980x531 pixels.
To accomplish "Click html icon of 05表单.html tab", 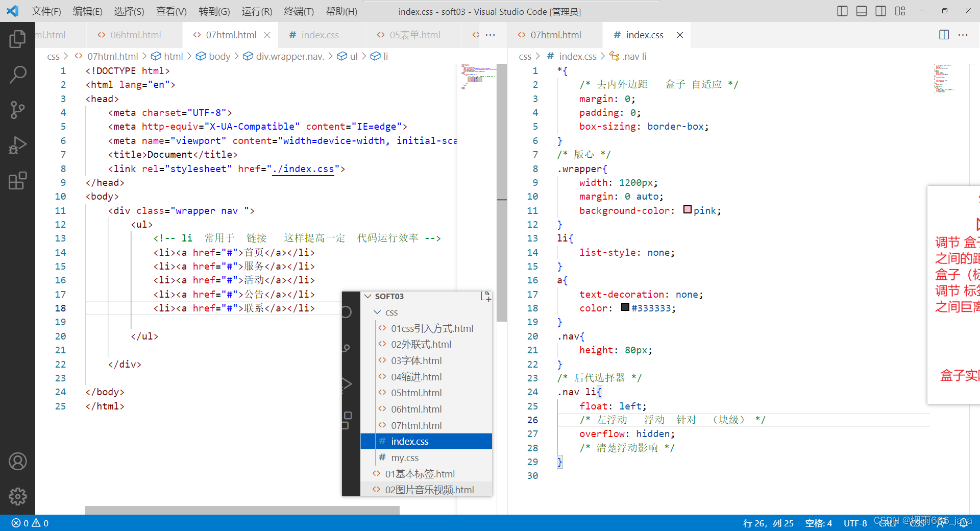I will coord(381,35).
